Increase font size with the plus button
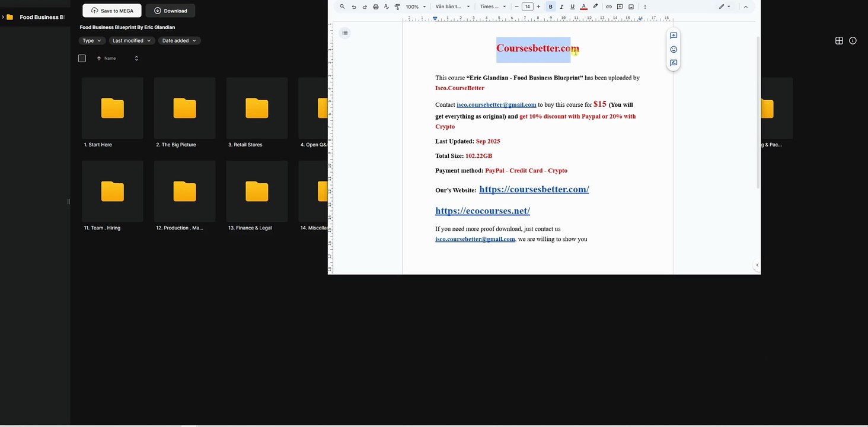The image size is (868, 427). (538, 7)
